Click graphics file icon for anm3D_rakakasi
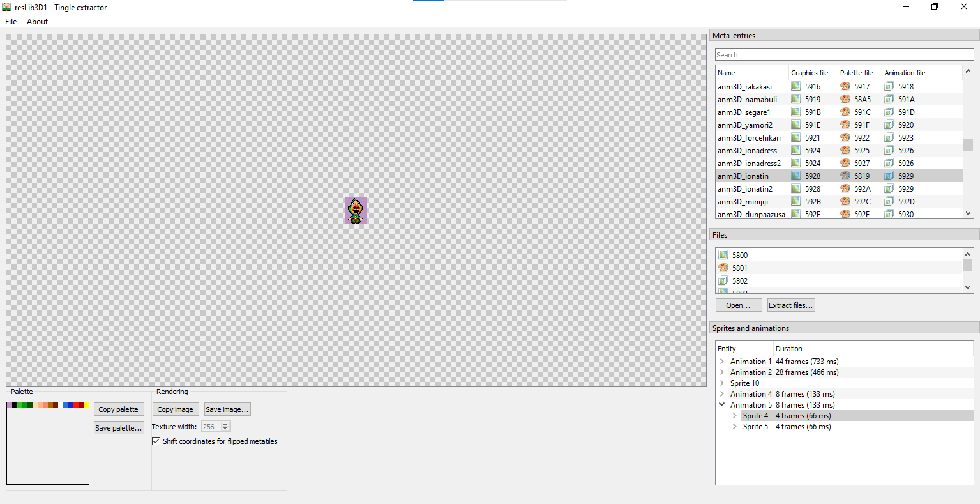 795,86
